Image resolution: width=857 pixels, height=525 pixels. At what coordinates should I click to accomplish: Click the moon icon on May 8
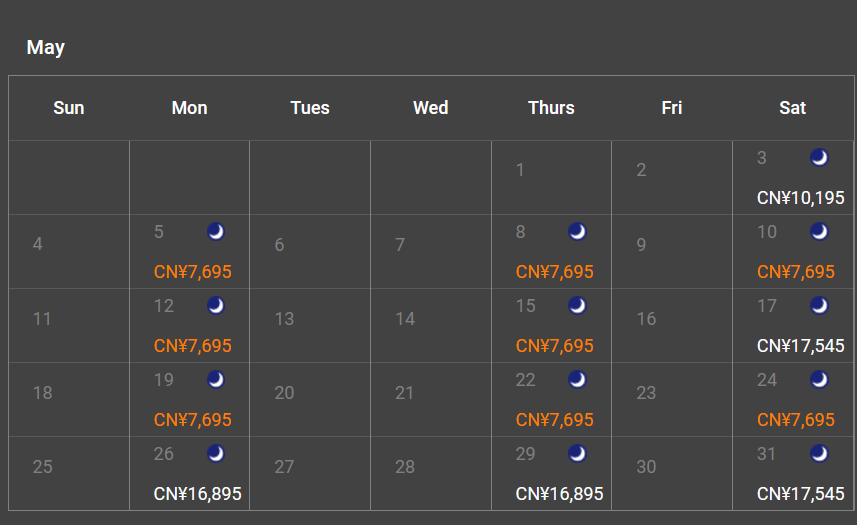577,232
